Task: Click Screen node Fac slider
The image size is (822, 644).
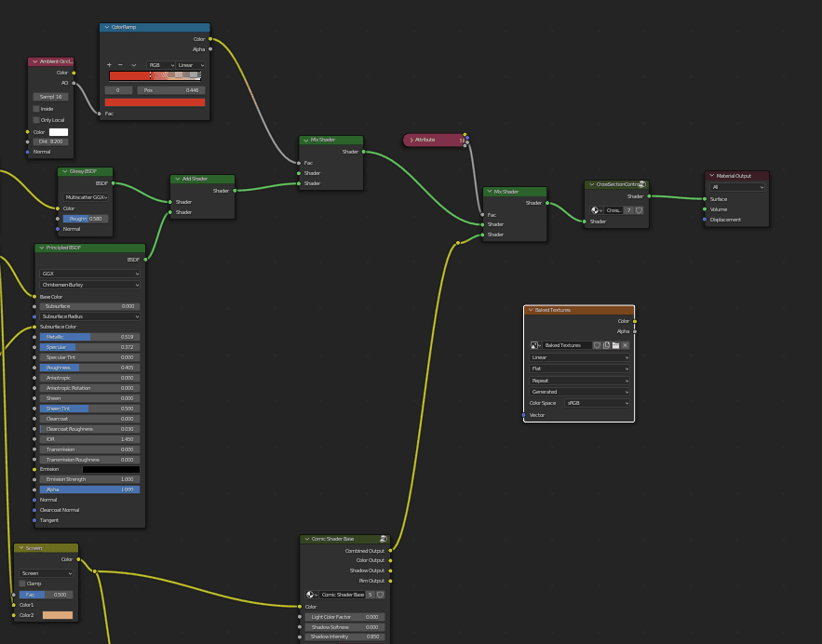Action: 47,595
